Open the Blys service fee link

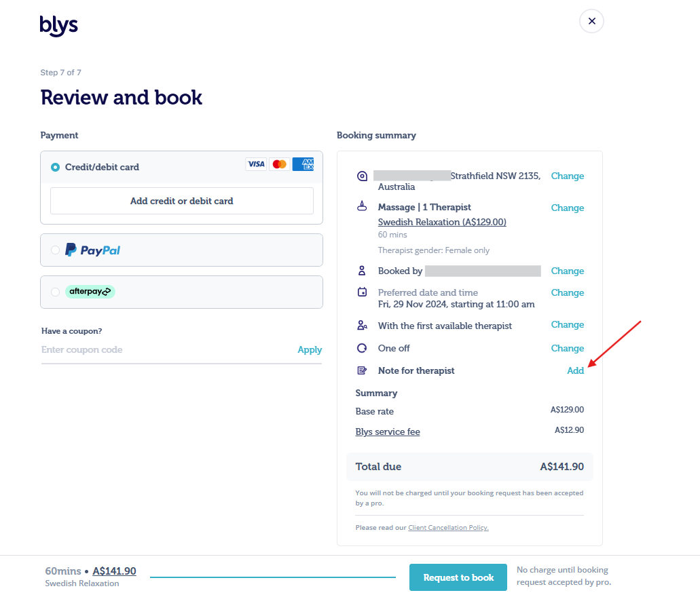pos(388,431)
